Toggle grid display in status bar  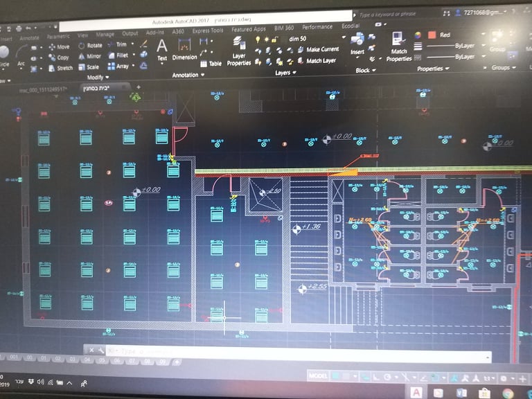point(336,376)
